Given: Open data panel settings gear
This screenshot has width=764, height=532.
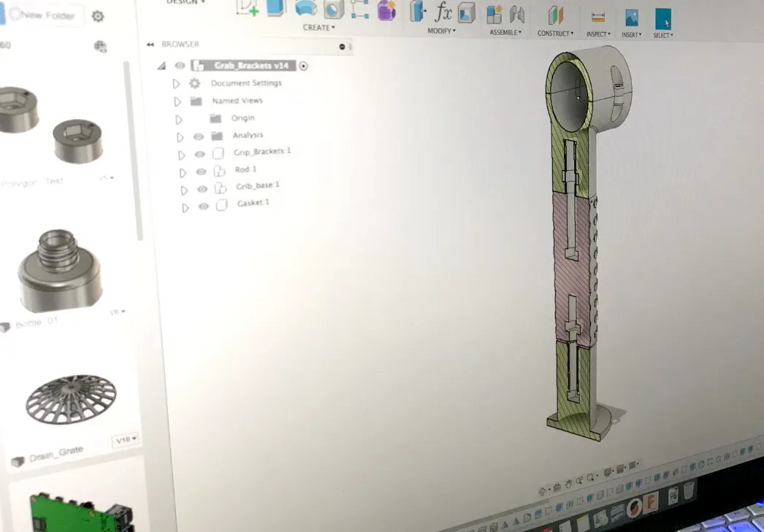Looking at the screenshot, I should coord(98,16).
